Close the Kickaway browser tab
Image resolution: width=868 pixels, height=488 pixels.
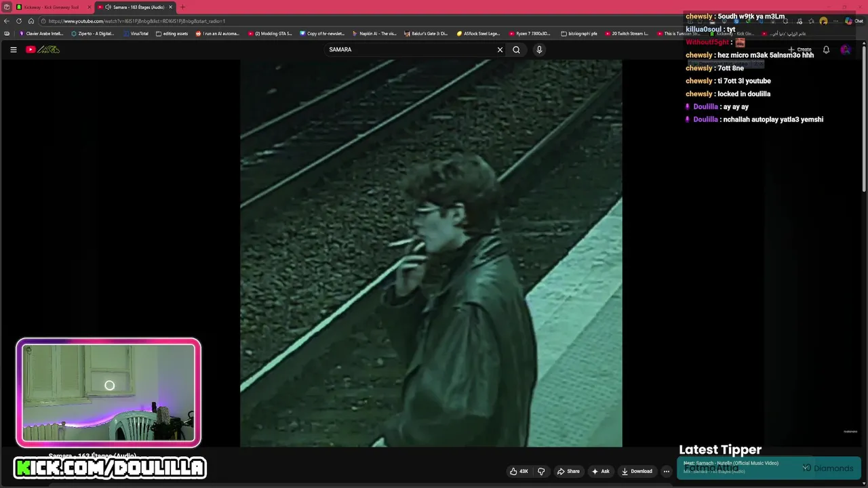[x=89, y=7]
